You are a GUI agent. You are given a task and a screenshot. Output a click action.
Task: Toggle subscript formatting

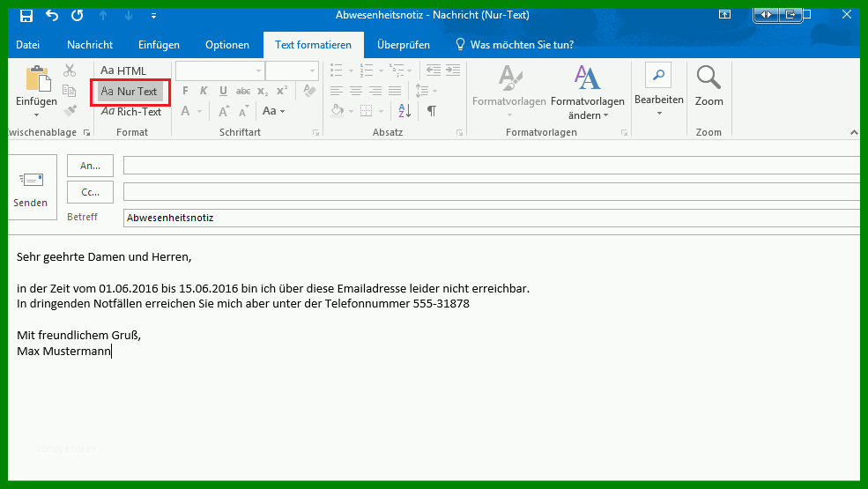[263, 91]
